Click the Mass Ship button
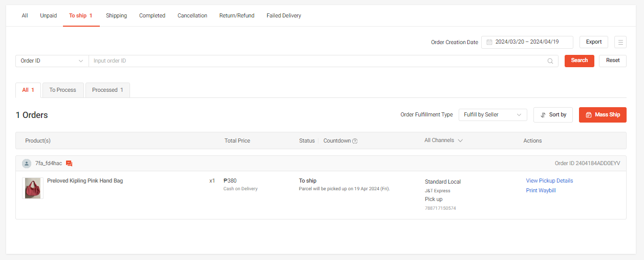This screenshot has height=260, width=644. [x=603, y=115]
